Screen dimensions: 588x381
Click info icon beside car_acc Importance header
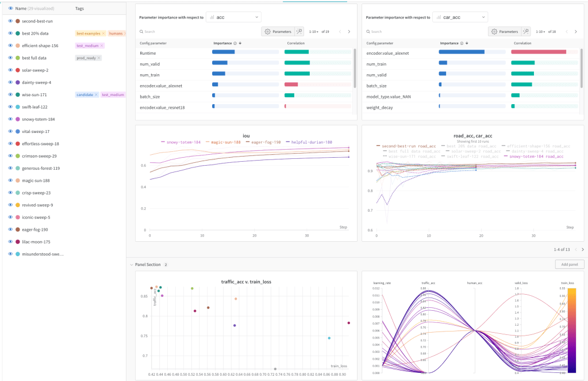(462, 43)
